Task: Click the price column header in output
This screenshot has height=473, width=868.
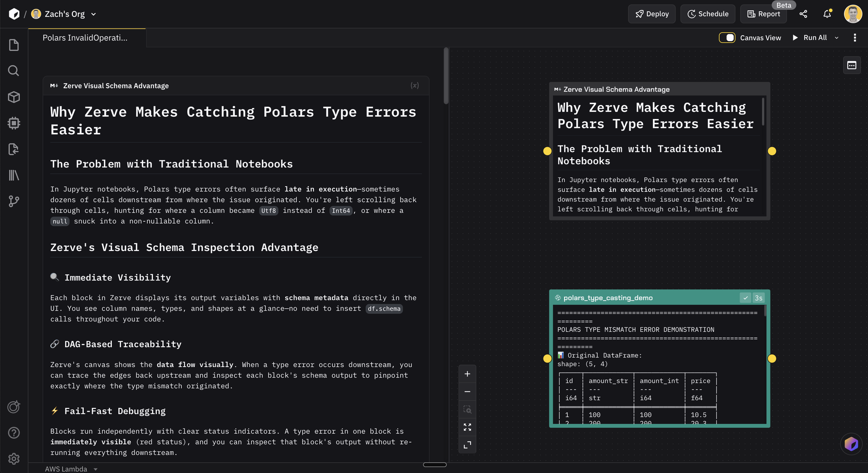Action: pyautogui.click(x=700, y=381)
